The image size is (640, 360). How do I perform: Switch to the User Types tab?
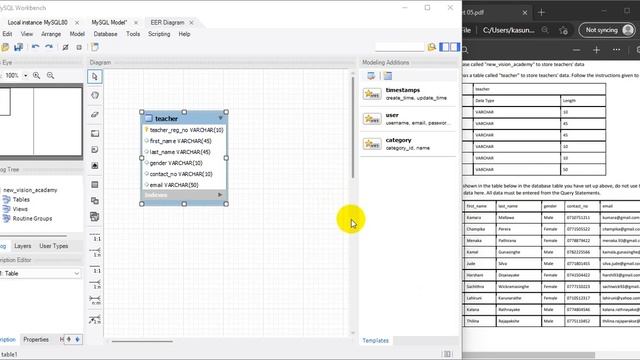pos(53,246)
